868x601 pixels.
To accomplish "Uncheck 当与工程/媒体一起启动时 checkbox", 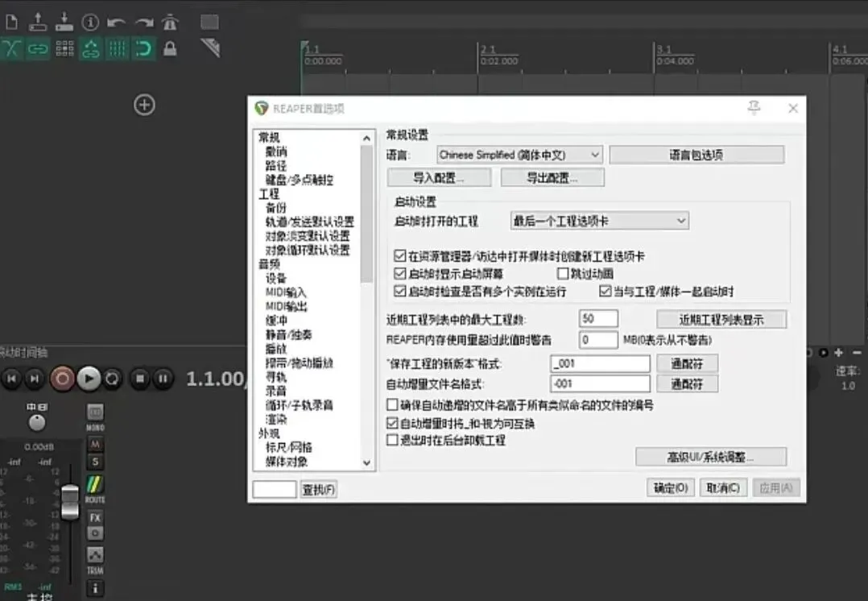I will tap(605, 291).
